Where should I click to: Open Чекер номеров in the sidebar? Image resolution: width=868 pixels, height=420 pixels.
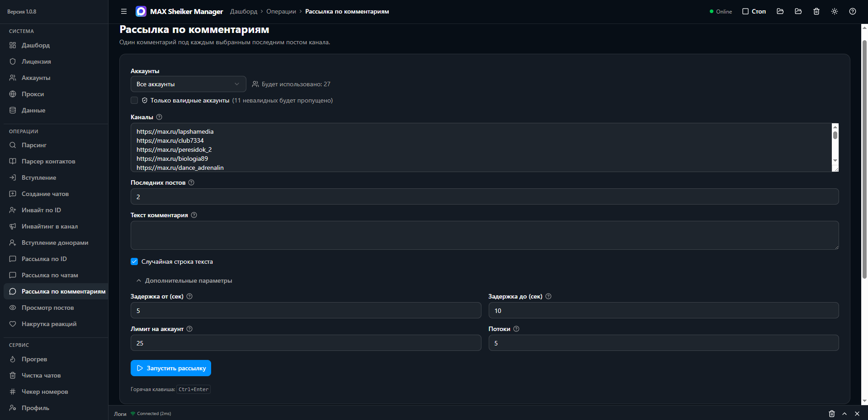[56, 392]
